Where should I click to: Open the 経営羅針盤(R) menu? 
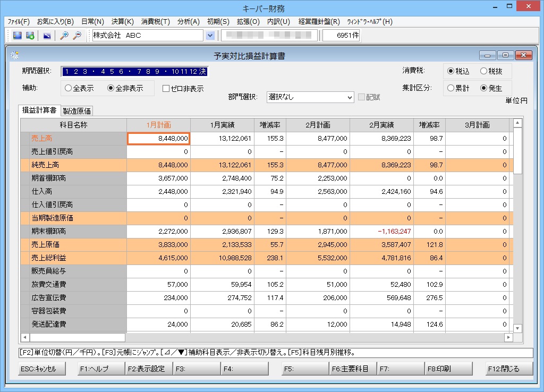click(x=319, y=21)
